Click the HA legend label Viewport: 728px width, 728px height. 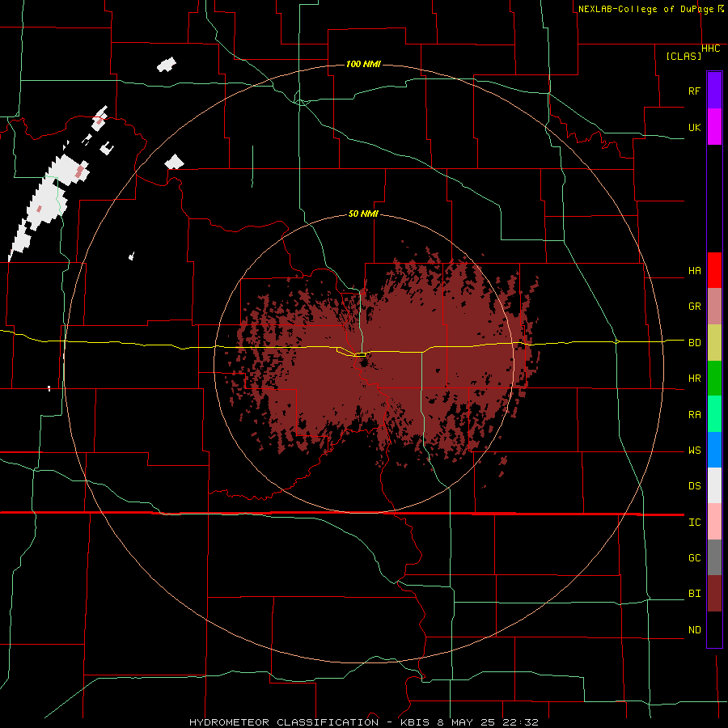(x=694, y=271)
